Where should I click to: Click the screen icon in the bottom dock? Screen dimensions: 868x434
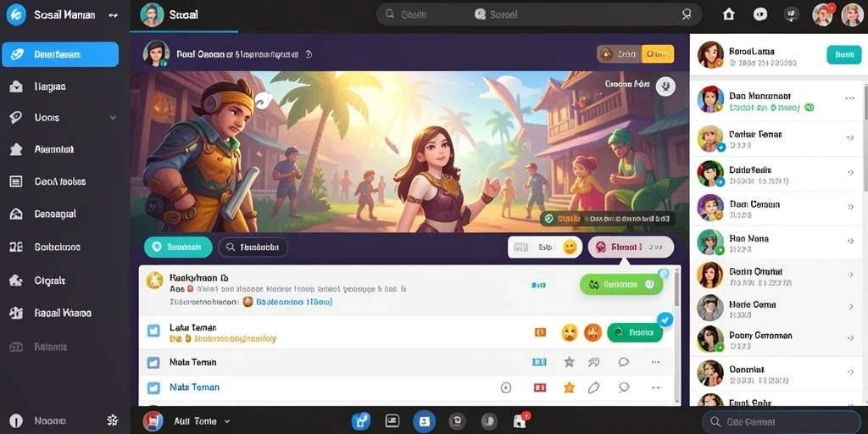tap(392, 421)
